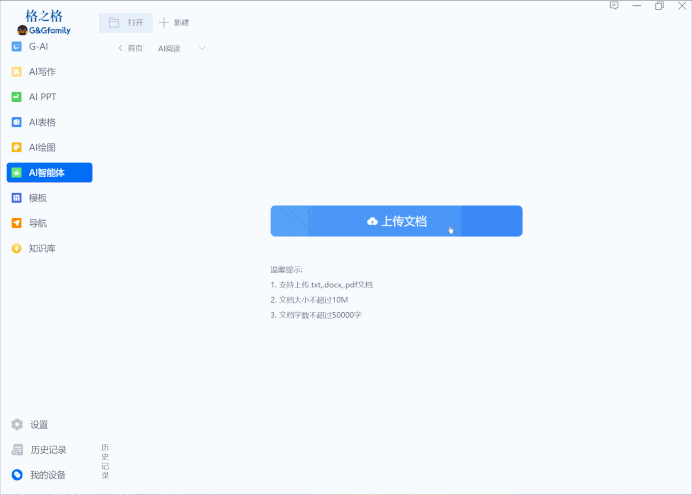Click the 打开 open folder tab

pyautogui.click(x=125, y=22)
